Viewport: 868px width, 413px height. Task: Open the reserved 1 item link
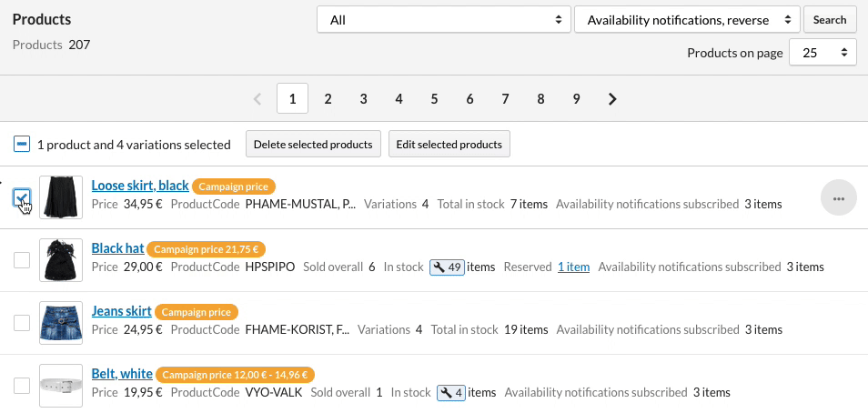click(573, 267)
